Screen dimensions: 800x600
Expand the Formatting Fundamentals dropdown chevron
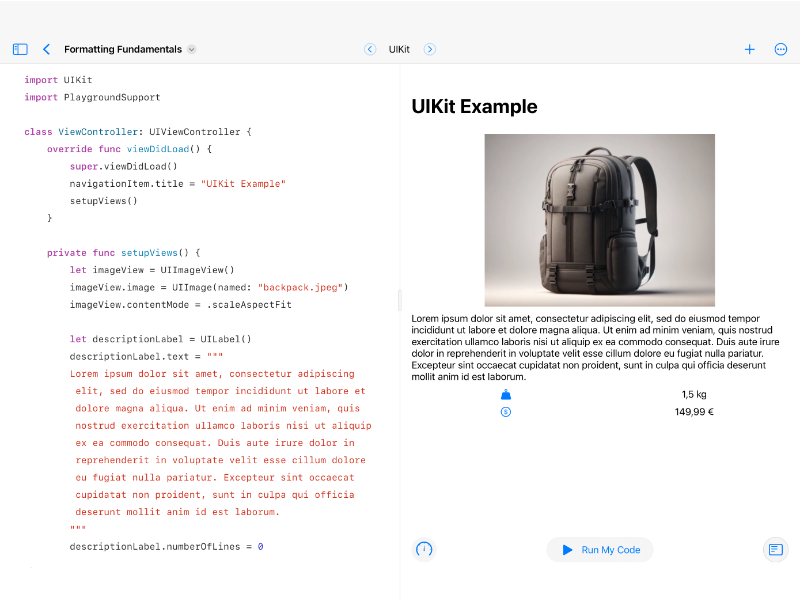pyautogui.click(x=192, y=49)
